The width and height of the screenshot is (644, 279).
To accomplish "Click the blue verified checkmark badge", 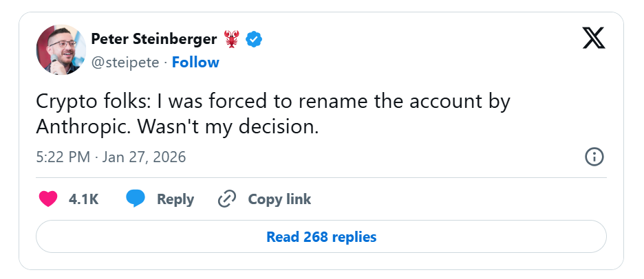I will pos(254,39).
